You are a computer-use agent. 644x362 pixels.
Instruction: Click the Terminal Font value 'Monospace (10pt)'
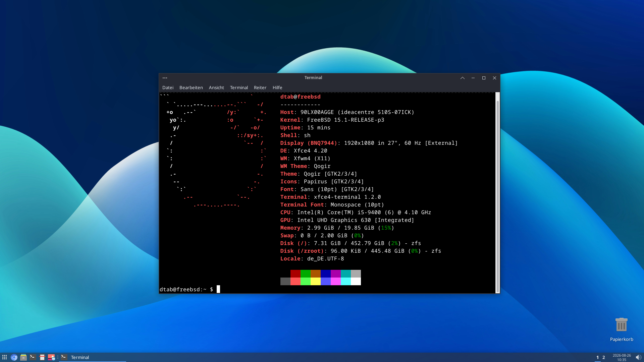(x=358, y=204)
